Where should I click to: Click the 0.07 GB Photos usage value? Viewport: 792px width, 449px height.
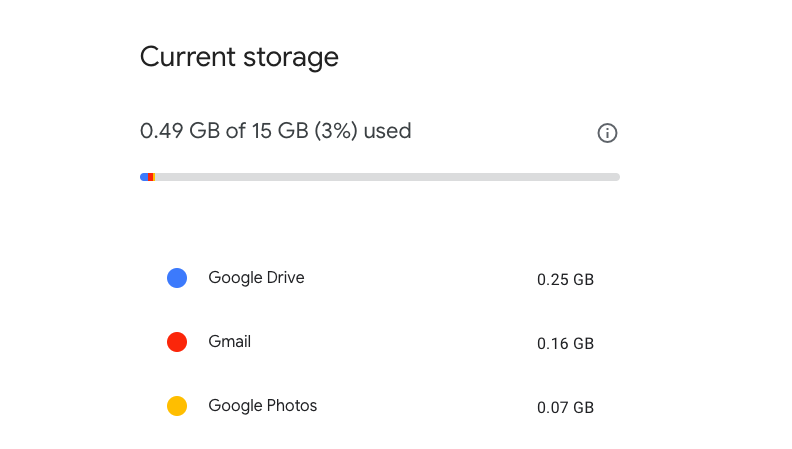point(565,408)
